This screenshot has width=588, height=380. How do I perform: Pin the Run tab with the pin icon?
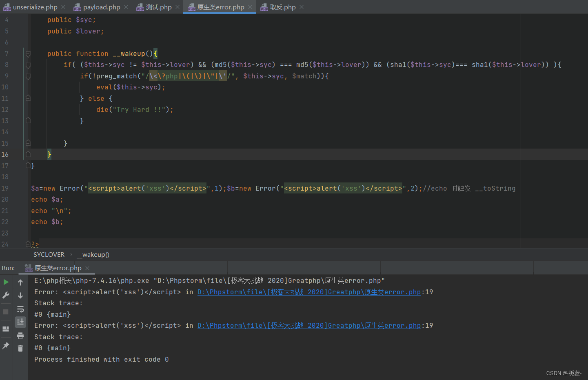(x=6, y=346)
